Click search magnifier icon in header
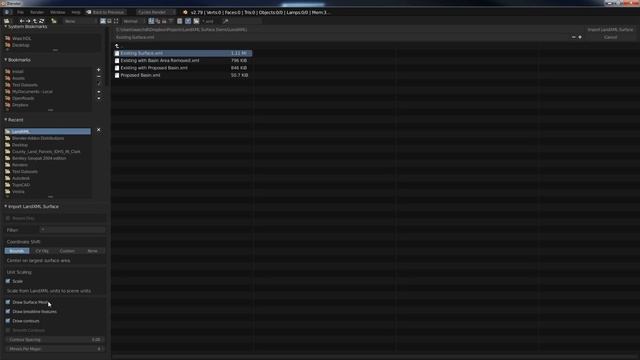 pos(226,21)
